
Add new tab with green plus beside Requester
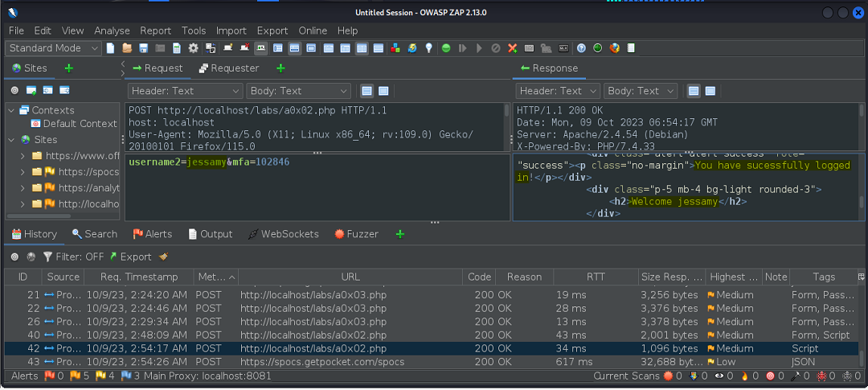[280, 68]
